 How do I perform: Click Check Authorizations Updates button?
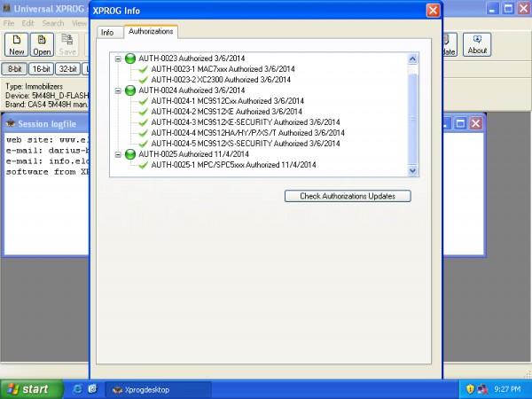click(x=348, y=196)
